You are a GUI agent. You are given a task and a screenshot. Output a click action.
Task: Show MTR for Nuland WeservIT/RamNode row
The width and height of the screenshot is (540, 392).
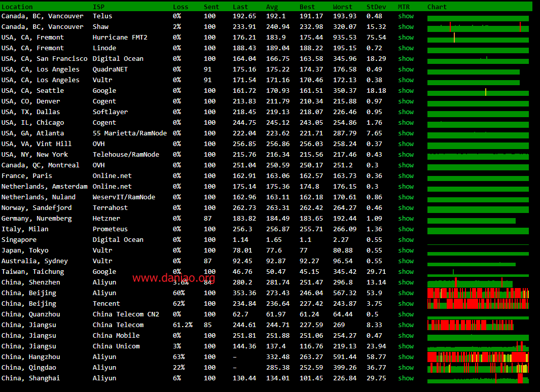pyautogui.click(x=406, y=197)
